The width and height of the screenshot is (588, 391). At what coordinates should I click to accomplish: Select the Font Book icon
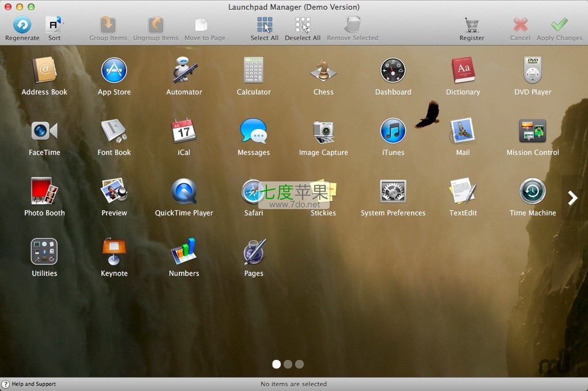pos(114,131)
